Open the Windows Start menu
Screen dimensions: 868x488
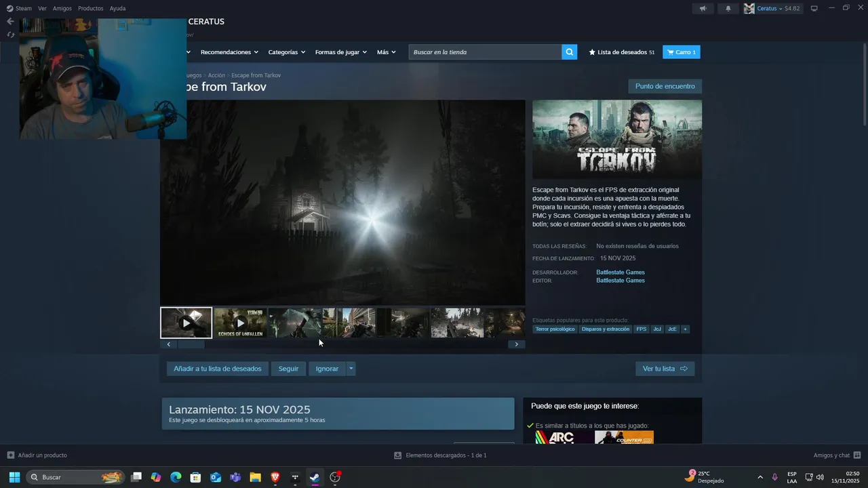click(14, 477)
